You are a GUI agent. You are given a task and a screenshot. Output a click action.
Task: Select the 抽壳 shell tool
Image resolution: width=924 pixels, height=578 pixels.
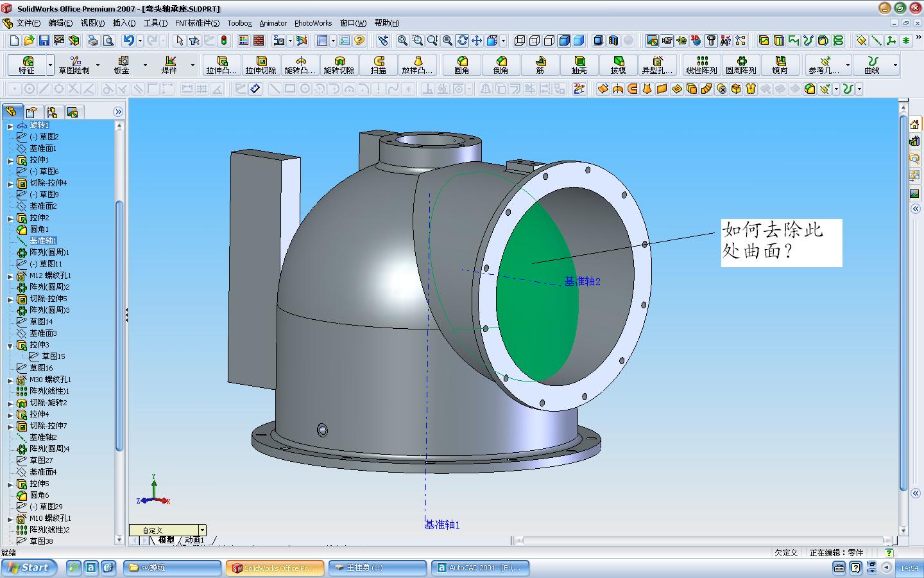579,65
